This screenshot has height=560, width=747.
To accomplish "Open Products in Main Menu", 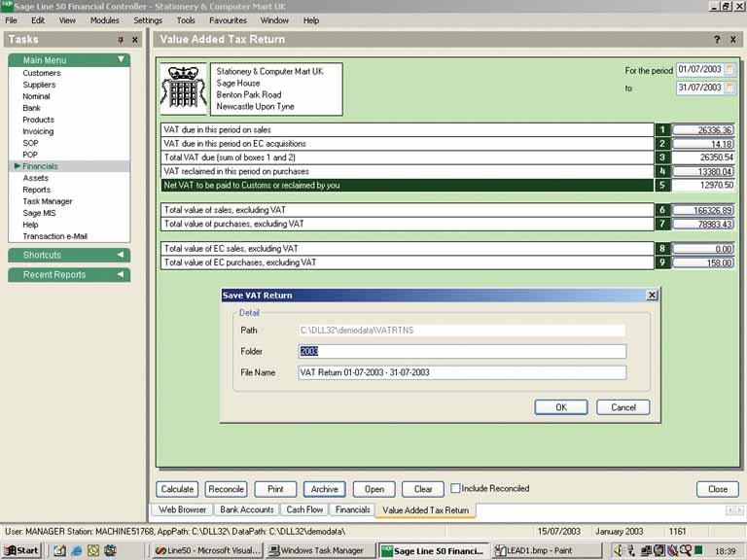I will point(38,120).
